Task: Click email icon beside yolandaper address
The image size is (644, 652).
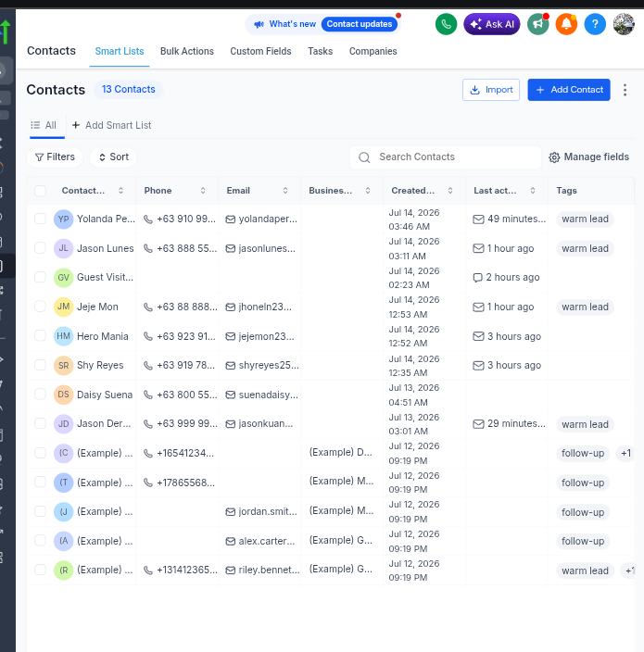Action: pos(231,219)
